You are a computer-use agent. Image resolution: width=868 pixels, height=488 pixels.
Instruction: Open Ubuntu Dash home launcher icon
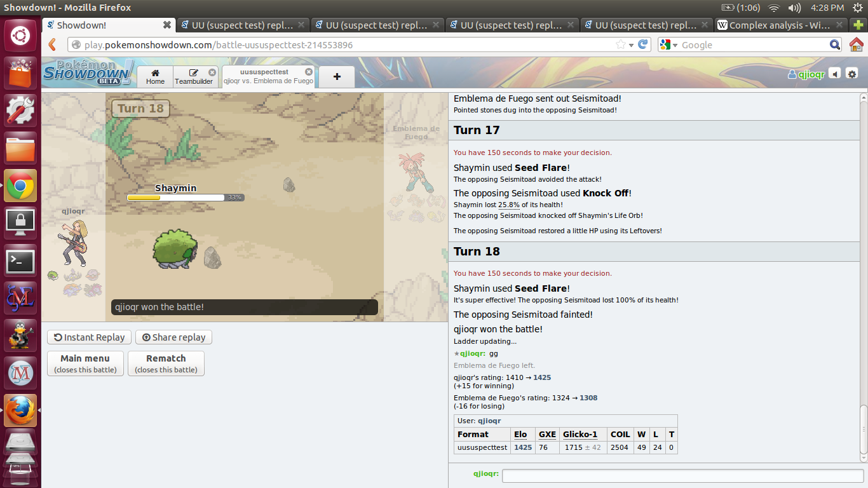pyautogui.click(x=20, y=35)
